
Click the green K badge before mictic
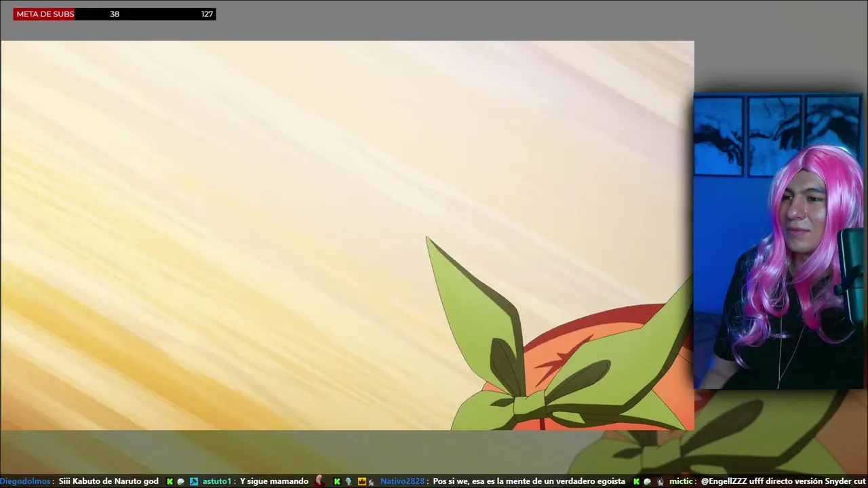pyautogui.click(x=636, y=481)
